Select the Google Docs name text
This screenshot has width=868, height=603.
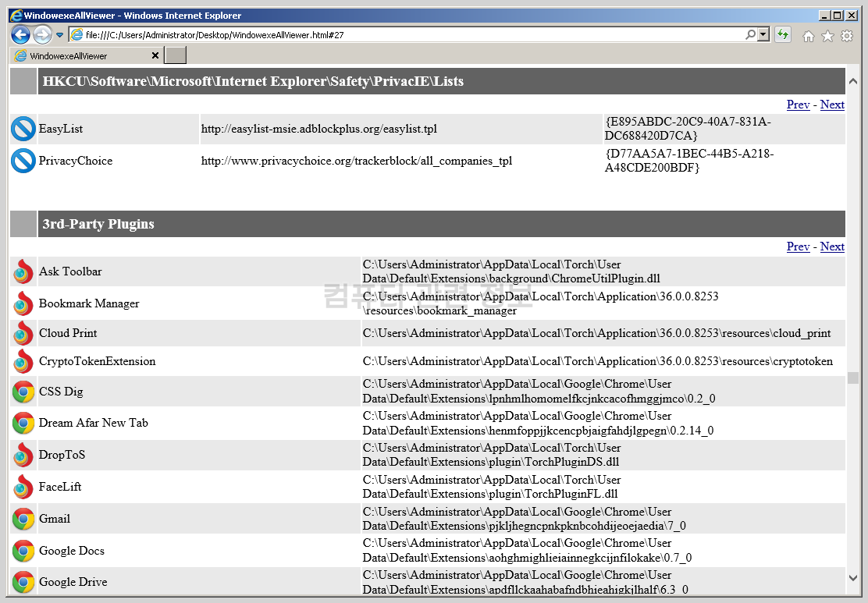(x=71, y=551)
